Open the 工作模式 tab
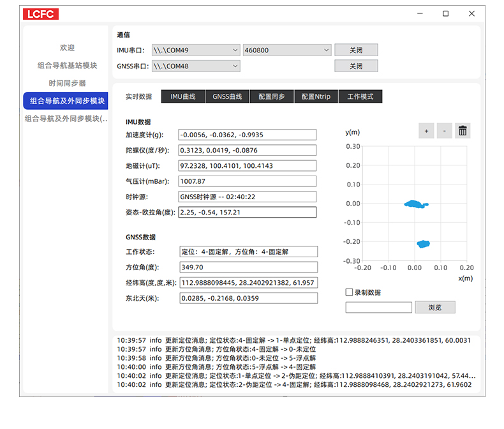 [x=360, y=97]
